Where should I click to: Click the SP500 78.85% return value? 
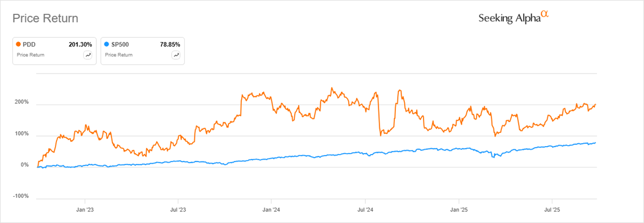170,44
